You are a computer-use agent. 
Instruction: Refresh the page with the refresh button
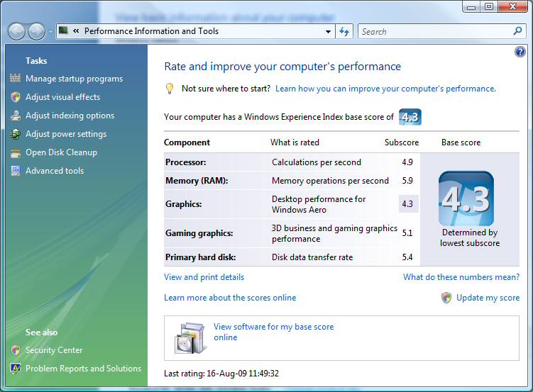344,32
